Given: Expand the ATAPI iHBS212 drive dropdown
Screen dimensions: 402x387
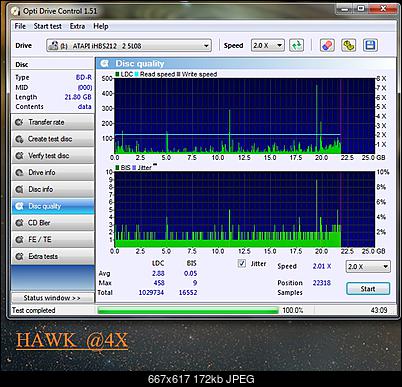Looking at the screenshot, I should [129, 46].
